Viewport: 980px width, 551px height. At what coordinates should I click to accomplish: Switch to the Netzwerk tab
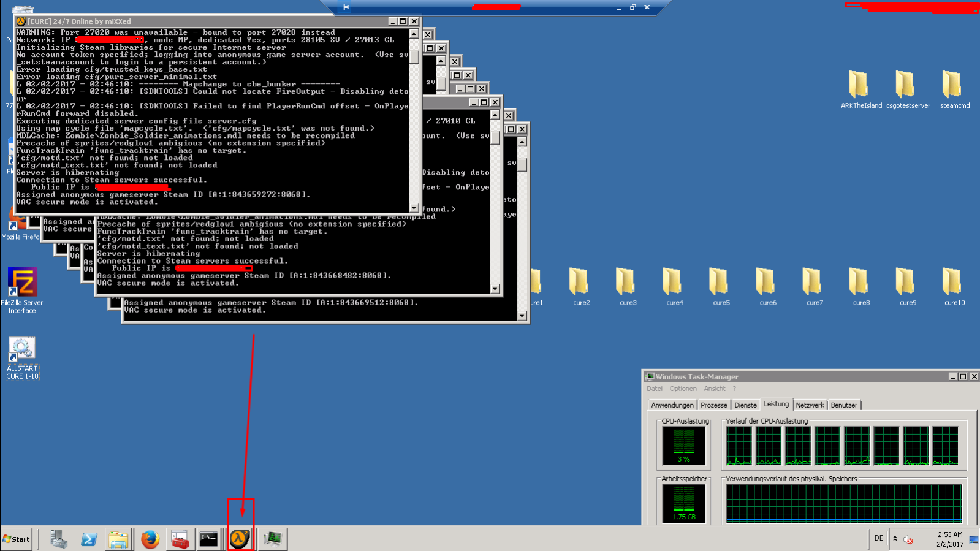[810, 405]
